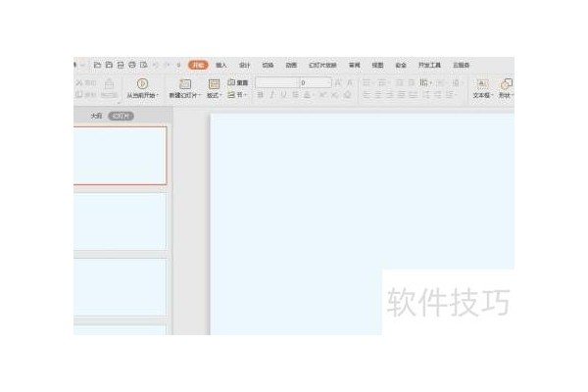Decrease font size with smaller A
The height and width of the screenshot is (392, 588).
350,82
